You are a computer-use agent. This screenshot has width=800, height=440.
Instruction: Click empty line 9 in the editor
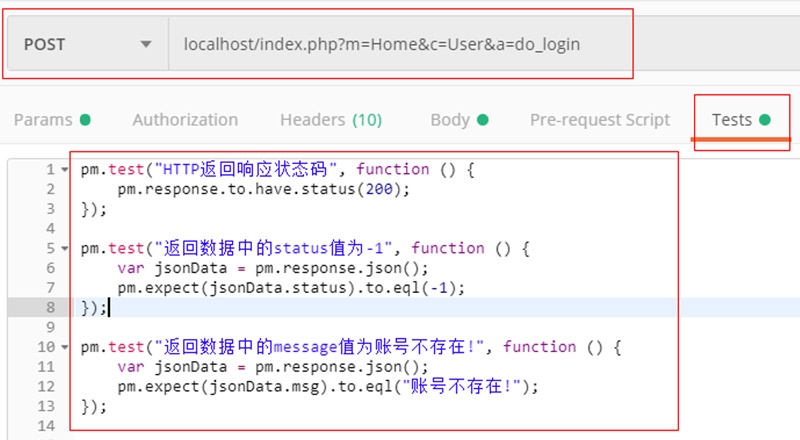[300, 327]
